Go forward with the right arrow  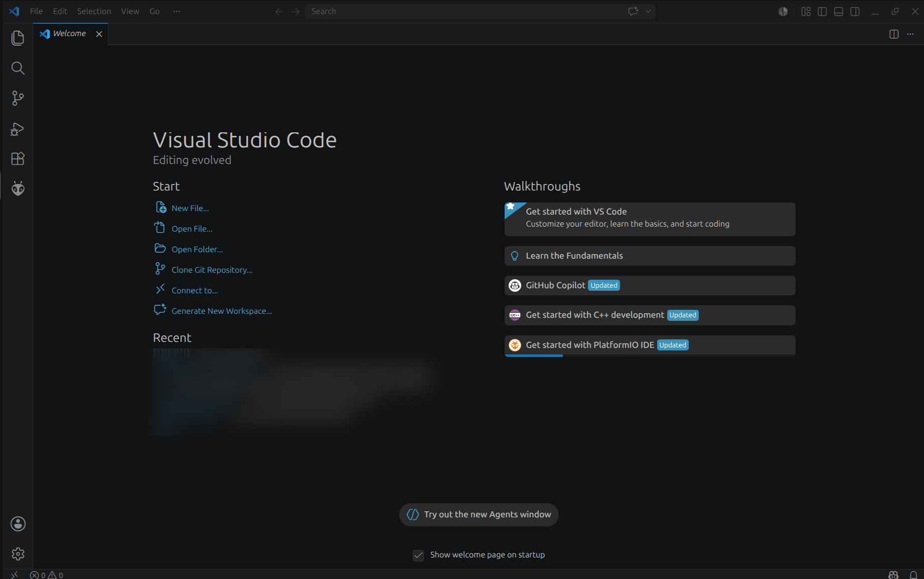[295, 12]
